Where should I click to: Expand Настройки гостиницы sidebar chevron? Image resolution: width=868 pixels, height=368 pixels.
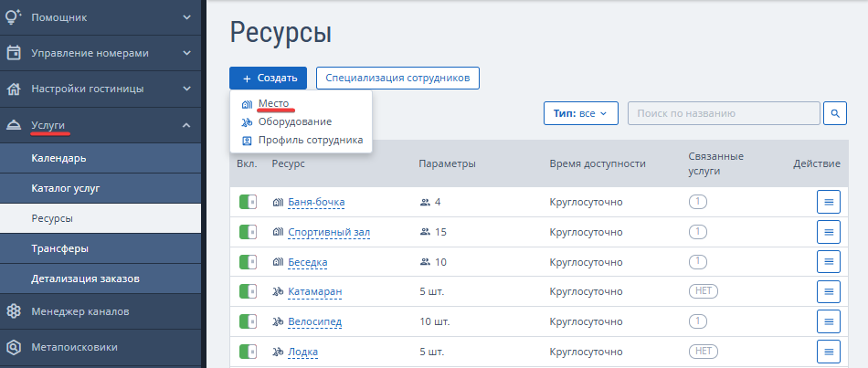(x=186, y=89)
